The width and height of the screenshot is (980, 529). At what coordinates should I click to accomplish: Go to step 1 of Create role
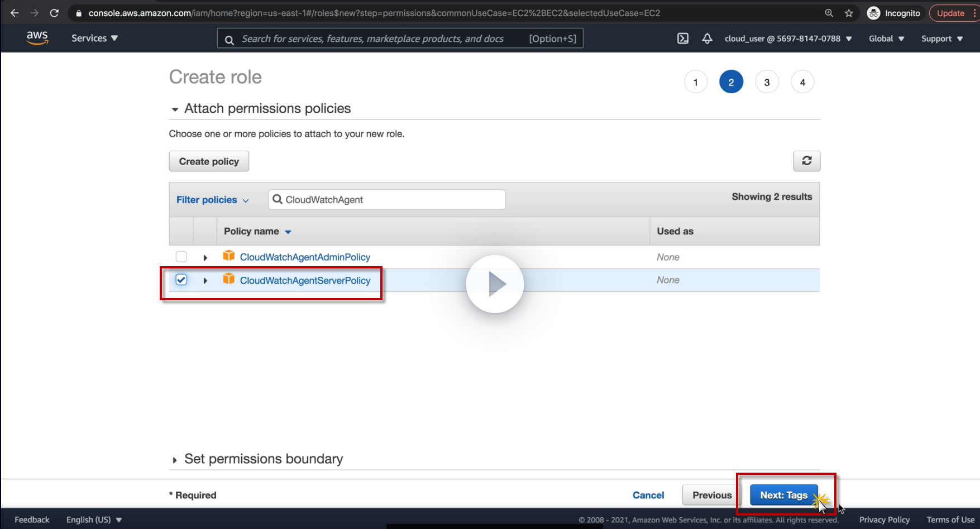click(695, 82)
